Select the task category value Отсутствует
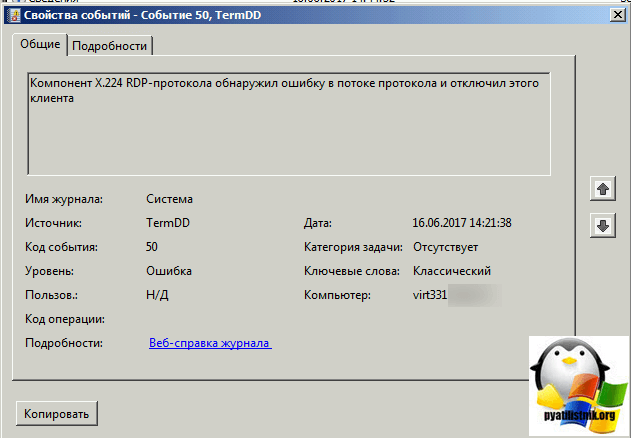631x438 pixels. [445, 247]
